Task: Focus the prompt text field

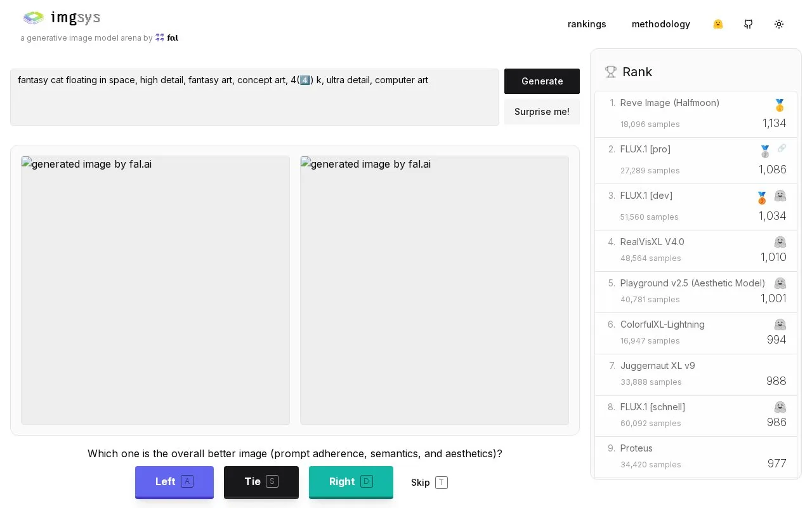Action: tap(254, 97)
